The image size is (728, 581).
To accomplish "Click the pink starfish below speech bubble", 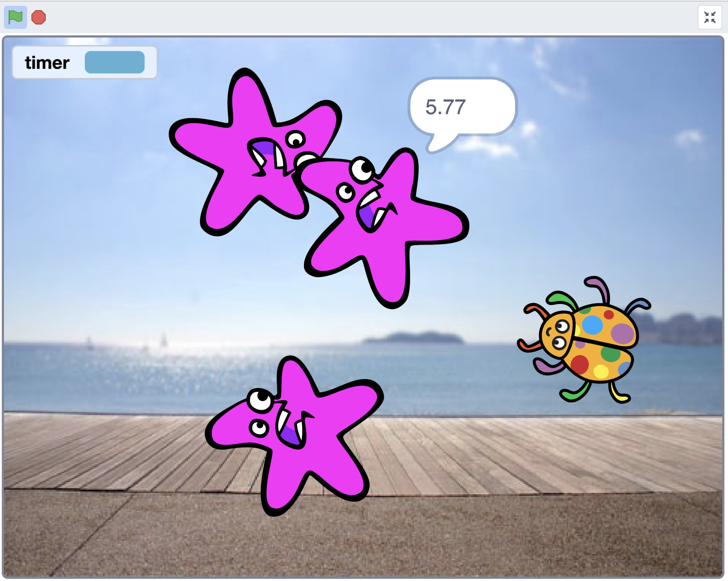I will (386, 228).
